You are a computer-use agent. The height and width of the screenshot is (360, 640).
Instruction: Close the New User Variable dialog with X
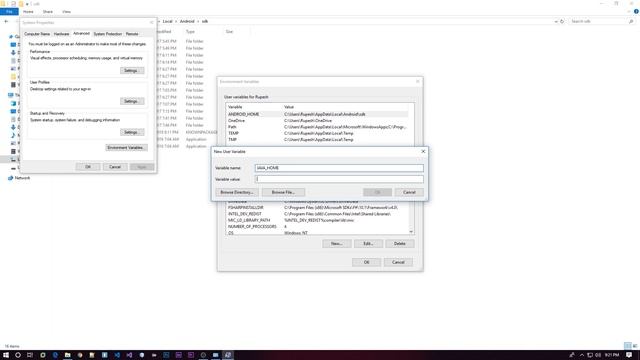pos(423,151)
